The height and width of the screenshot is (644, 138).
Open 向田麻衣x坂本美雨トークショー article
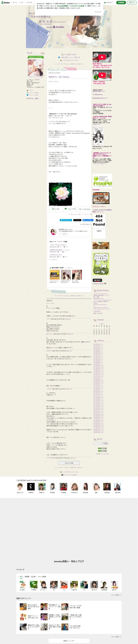pyautogui.click(x=60, y=250)
